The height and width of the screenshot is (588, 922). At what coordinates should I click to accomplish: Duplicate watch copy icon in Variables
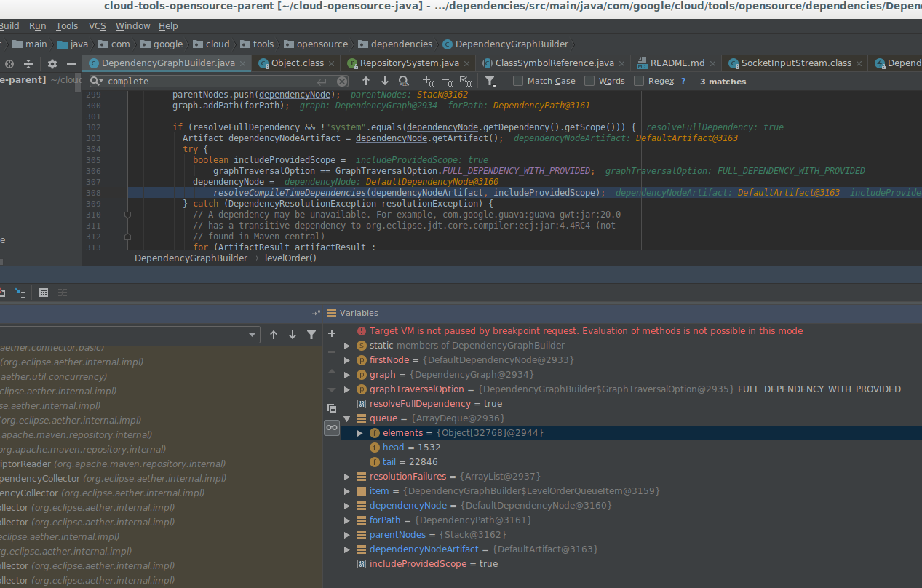[332, 408]
